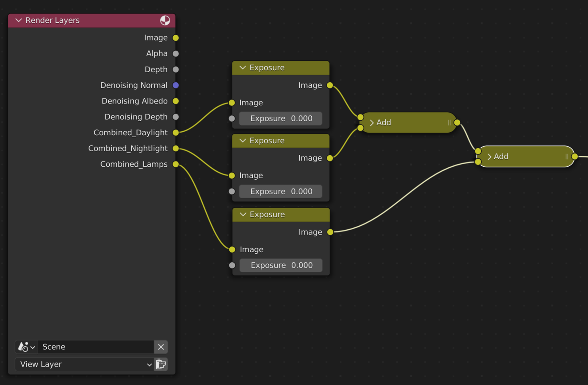
Task: Collapse the top Exposure node via its chevron
Action: coord(242,67)
